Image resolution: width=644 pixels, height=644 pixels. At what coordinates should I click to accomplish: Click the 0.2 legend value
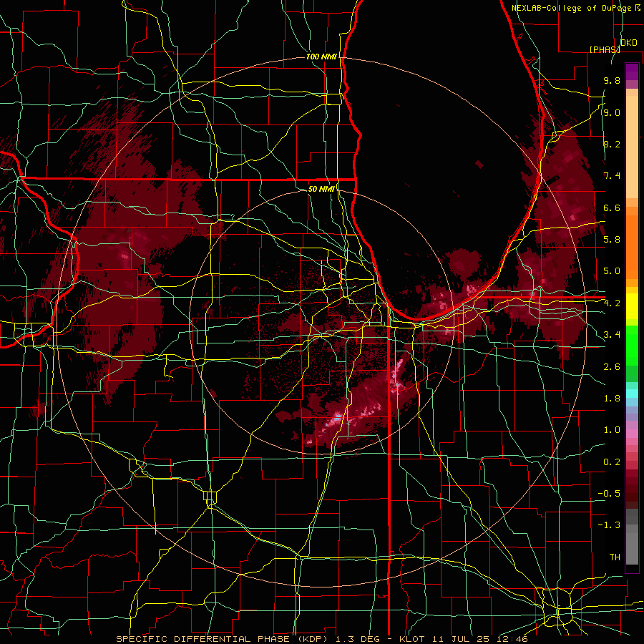point(612,462)
